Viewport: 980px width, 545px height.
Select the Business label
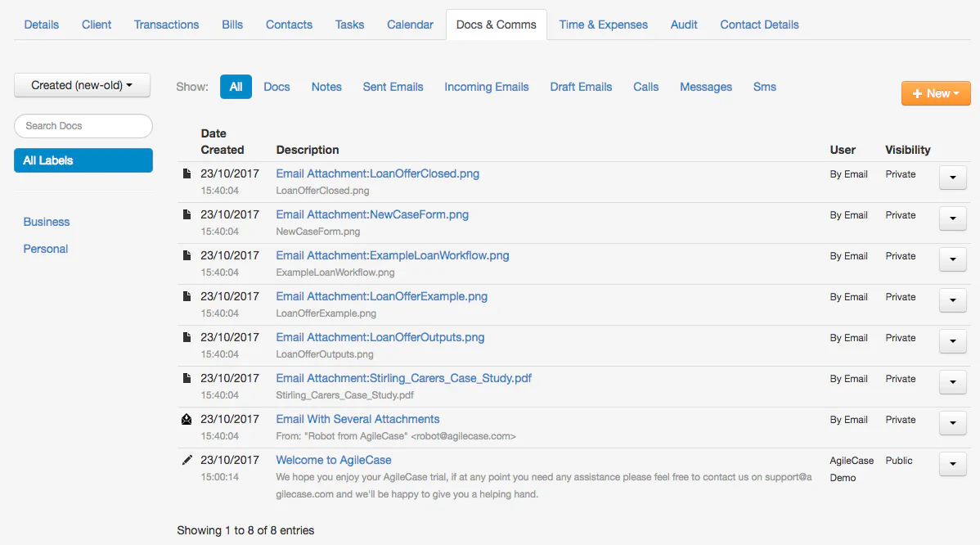tap(46, 221)
